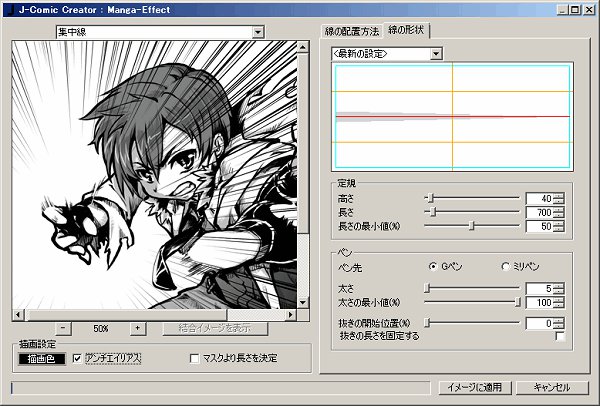Select the 線の形状 tab
600x406 pixels.
pyautogui.click(x=406, y=30)
